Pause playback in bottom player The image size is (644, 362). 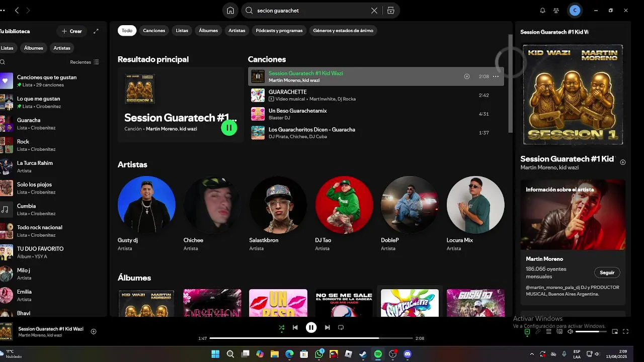[311, 327]
